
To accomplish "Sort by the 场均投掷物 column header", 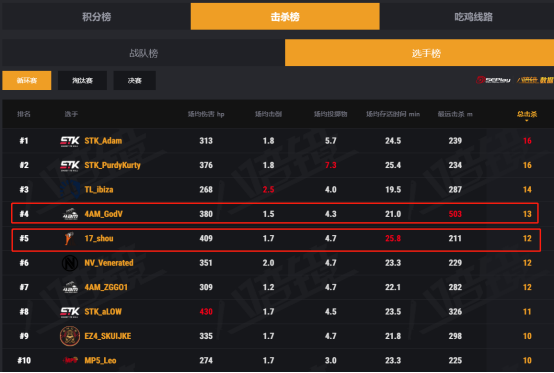I will point(331,114).
